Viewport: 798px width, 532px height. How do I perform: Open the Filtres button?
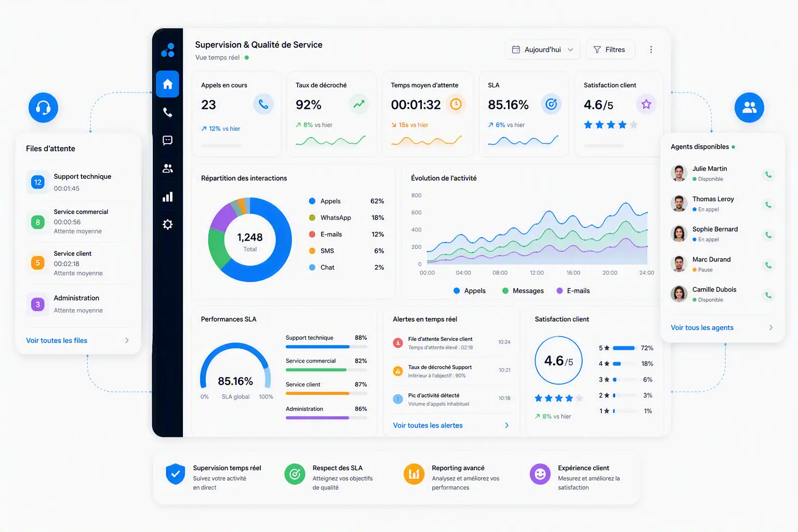(610, 49)
